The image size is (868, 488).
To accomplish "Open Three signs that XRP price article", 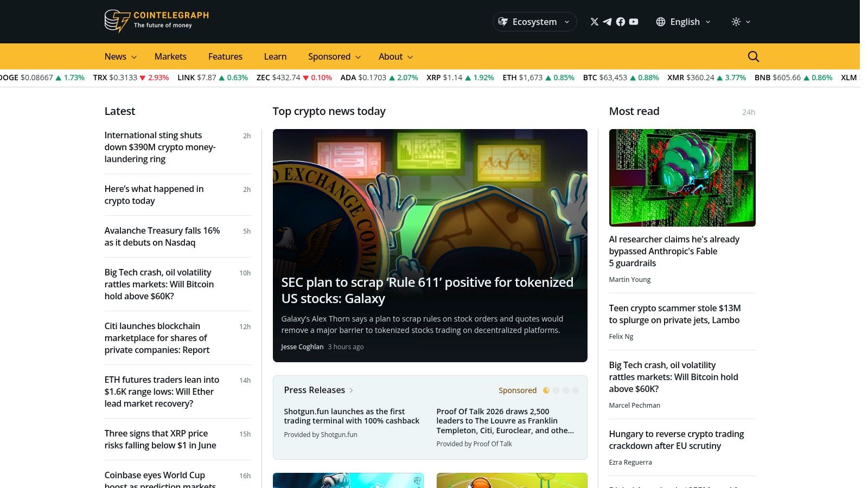I will 160,439.
